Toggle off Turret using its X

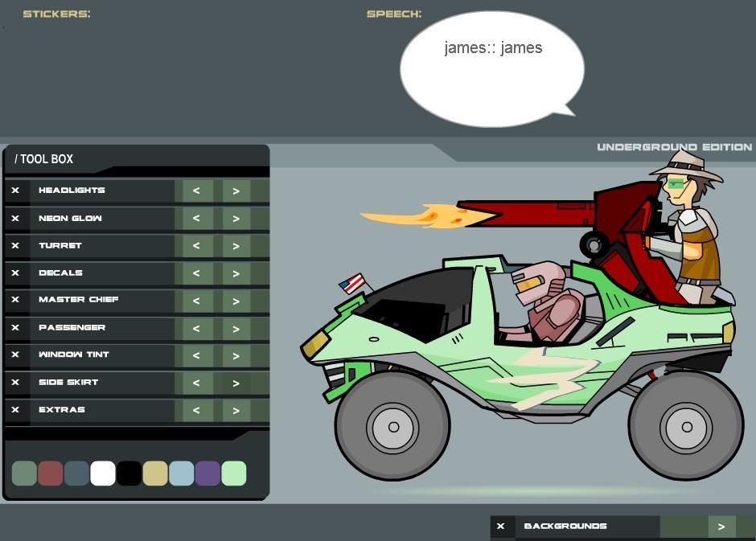(15, 246)
